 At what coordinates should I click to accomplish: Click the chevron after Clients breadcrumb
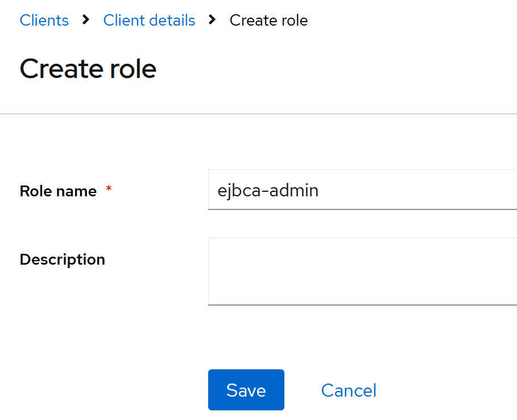[86, 20]
